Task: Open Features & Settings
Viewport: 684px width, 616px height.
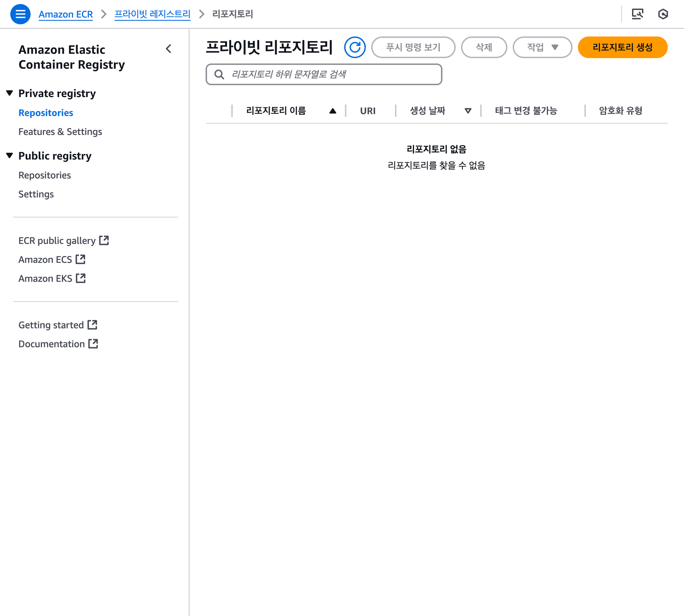Action: 60,132
